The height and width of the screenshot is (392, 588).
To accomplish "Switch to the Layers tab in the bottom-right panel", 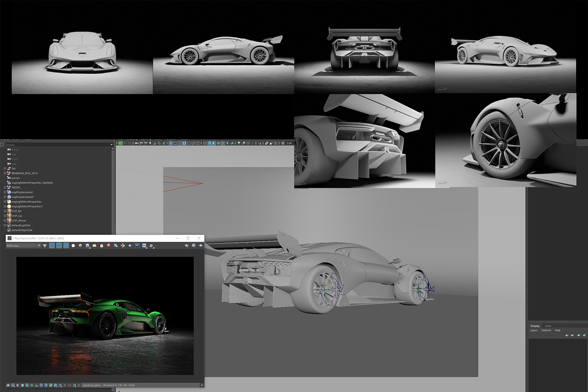I will (x=534, y=330).
